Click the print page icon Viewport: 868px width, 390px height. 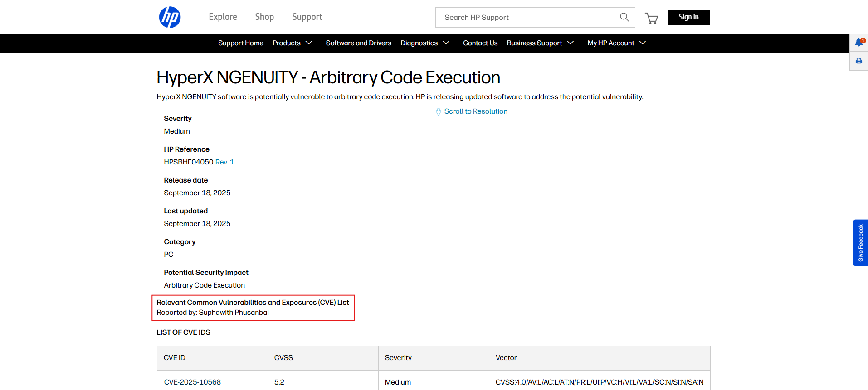click(859, 61)
